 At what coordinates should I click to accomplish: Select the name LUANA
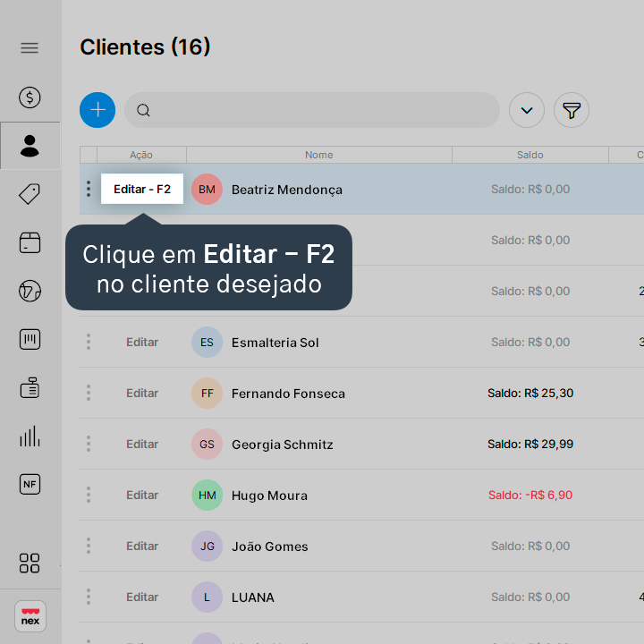252,597
